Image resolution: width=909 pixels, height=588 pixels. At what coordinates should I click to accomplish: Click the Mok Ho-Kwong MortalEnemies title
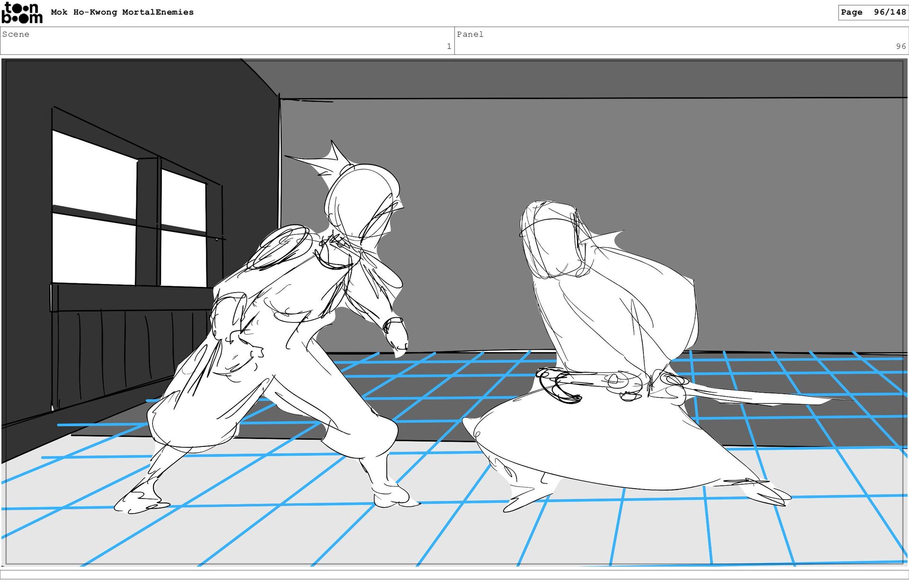(x=122, y=12)
